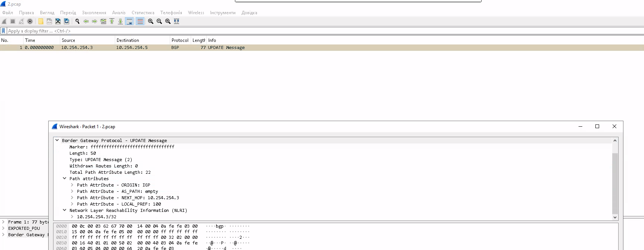This screenshot has height=250, width=644.
Task: Expand EXPORTED_PDU in main window
Action: click(x=3, y=228)
